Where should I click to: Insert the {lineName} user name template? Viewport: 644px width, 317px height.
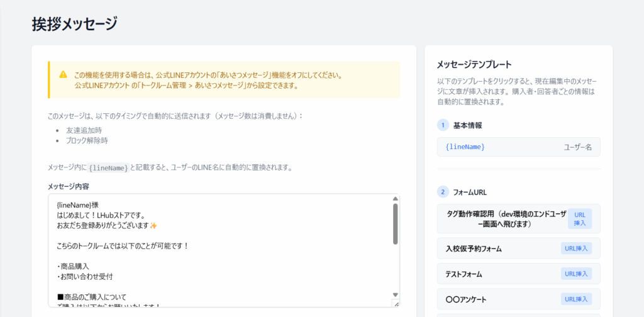[518, 147]
